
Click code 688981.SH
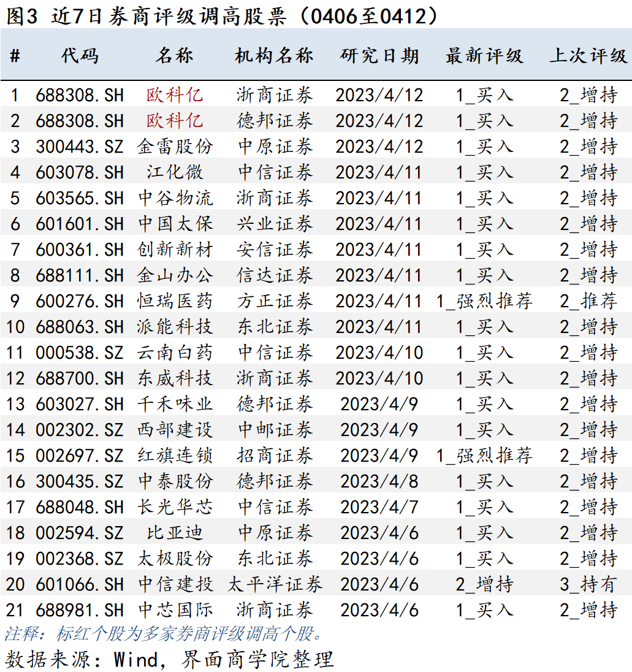[x=80, y=610]
